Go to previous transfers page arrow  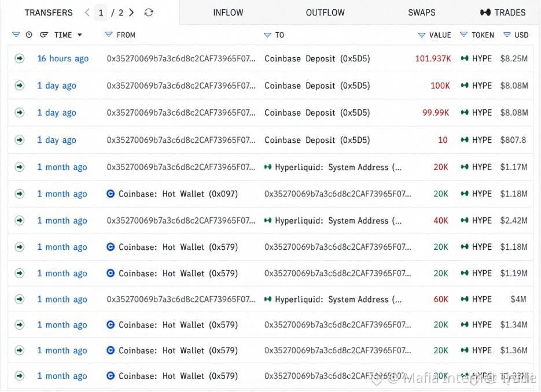[x=87, y=13]
